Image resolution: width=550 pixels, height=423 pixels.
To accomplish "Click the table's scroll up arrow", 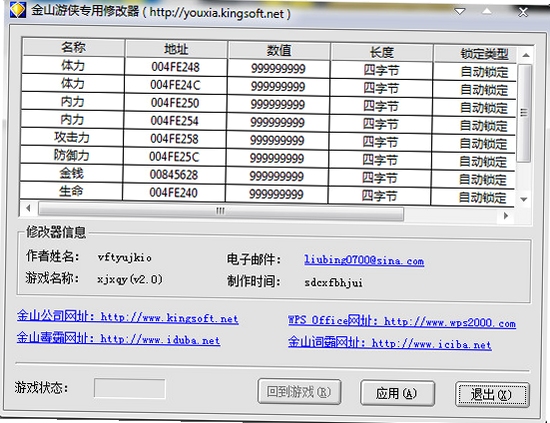I will (x=525, y=55).
